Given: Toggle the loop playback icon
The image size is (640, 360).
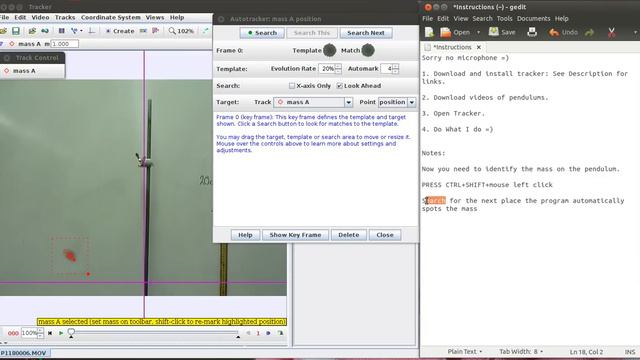Looking at the screenshot, I should (x=280, y=333).
